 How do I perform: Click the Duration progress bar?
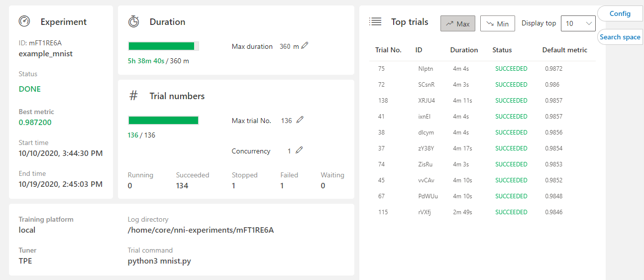point(163,46)
